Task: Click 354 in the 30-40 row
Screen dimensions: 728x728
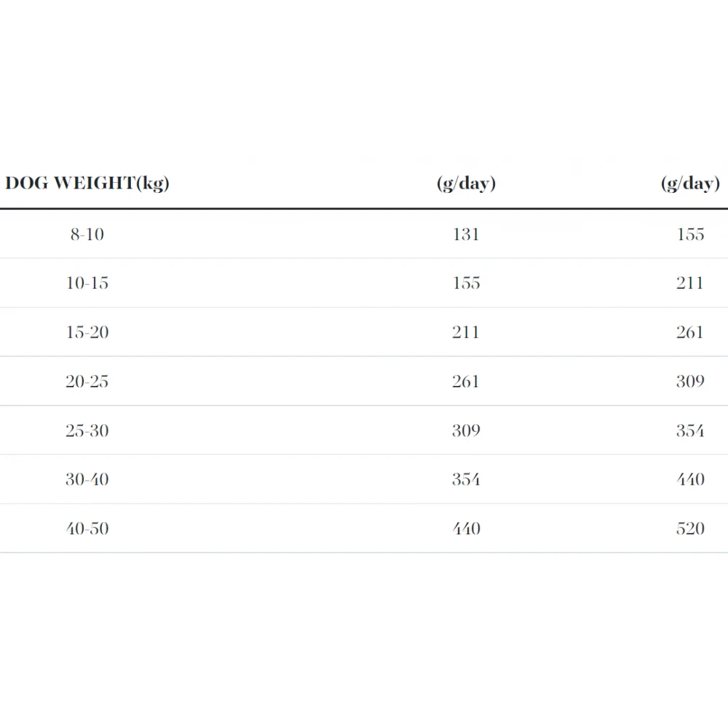Action: click(x=466, y=480)
